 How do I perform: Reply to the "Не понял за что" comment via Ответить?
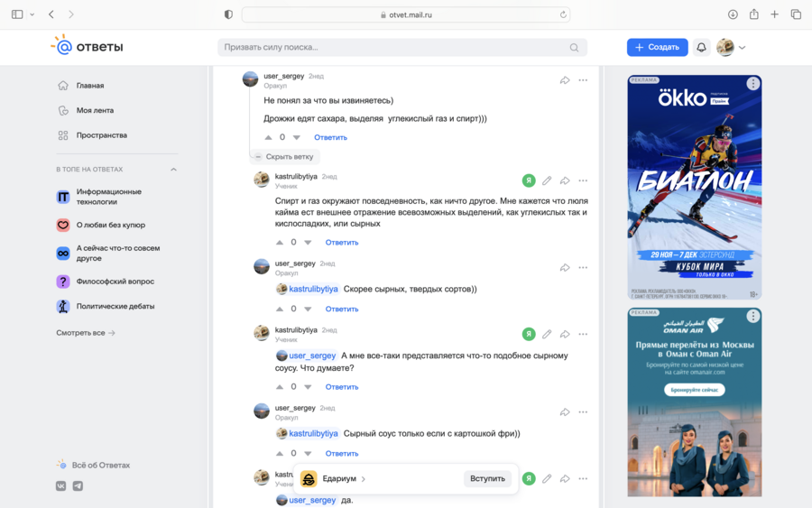[330, 137]
